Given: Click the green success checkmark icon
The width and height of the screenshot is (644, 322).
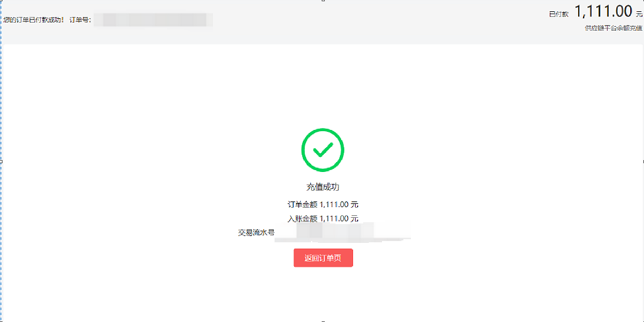Looking at the screenshot, I should 323,150.
